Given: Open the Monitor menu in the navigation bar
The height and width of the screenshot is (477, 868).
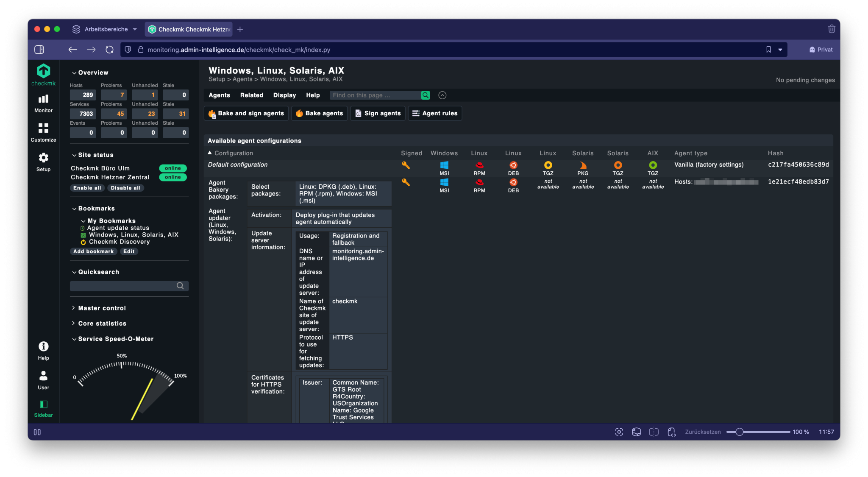Looking at the screenshot, I should point(43,103).
